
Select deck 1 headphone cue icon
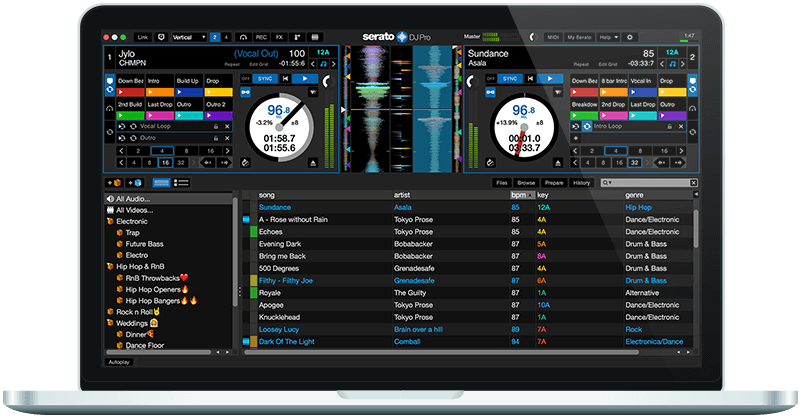coord(109,108)
